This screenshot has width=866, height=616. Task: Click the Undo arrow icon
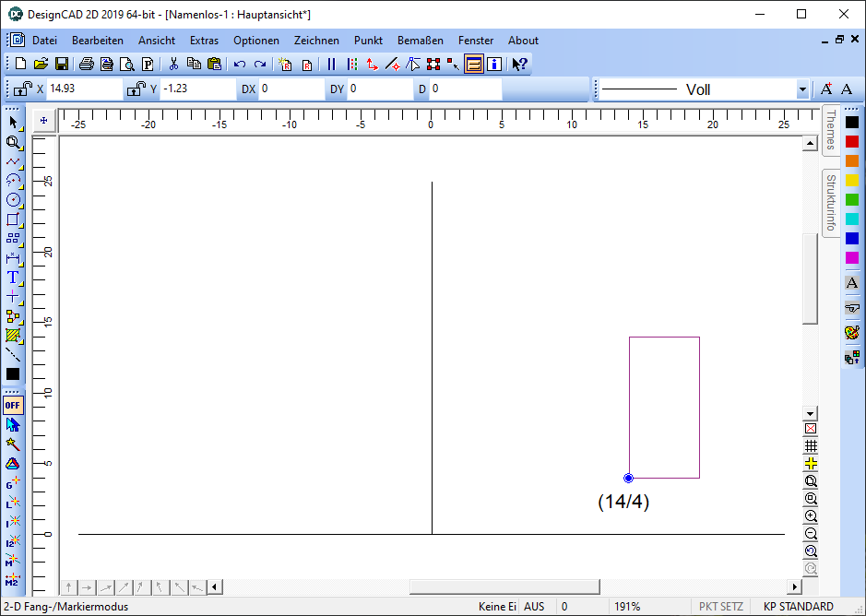[240, 64]
